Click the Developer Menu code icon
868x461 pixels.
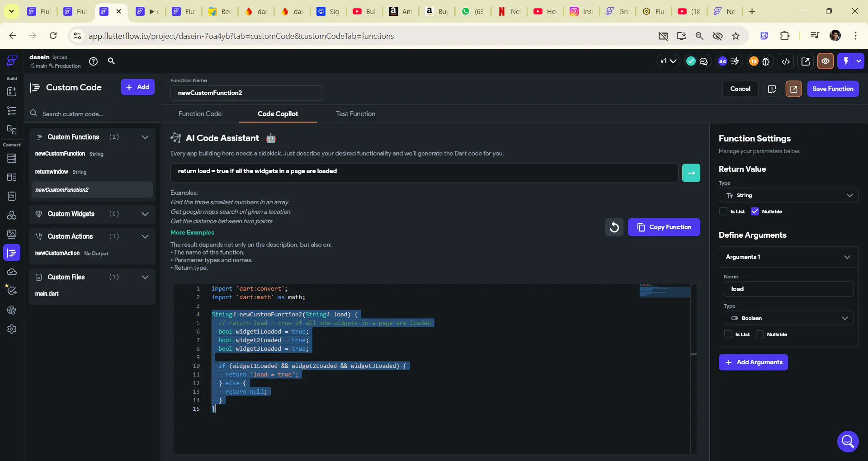[x=786, y=61]
